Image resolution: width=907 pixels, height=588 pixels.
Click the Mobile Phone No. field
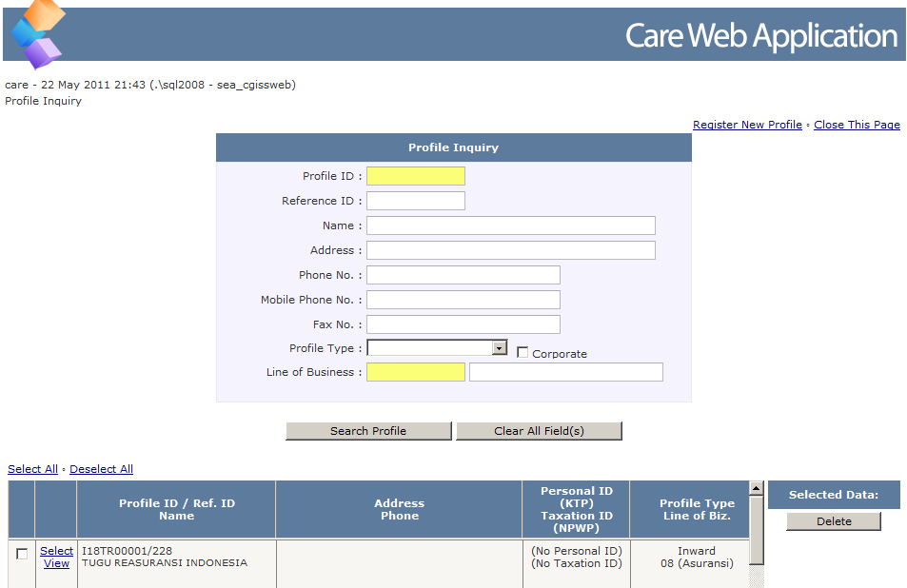tap(463, 300)
